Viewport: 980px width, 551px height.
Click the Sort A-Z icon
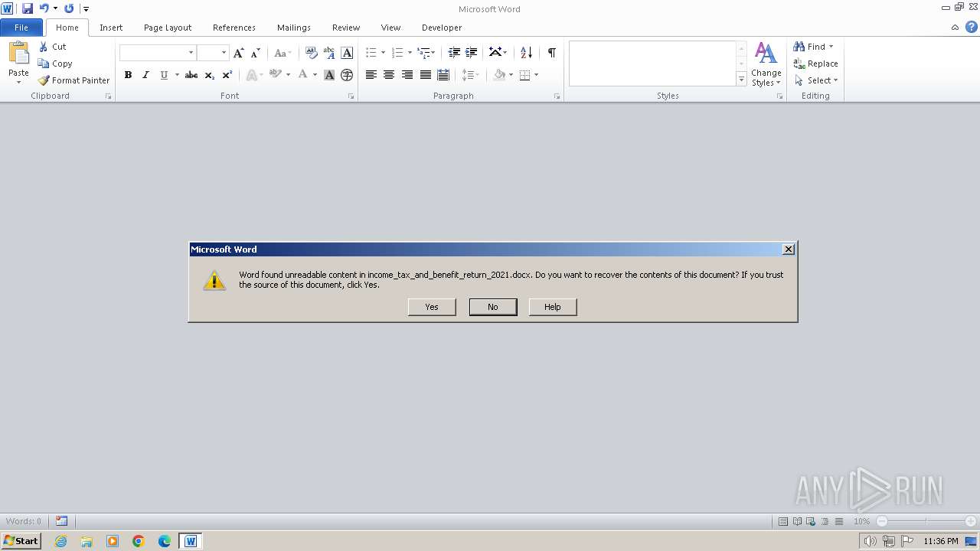coord(526,53)
